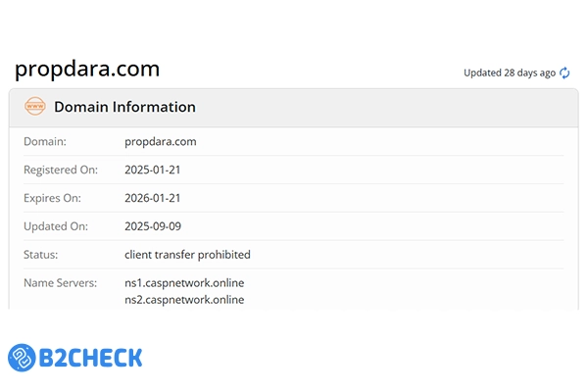Image resolution: width=588 pixels, height=392 pixels.
Task: Click the refresh icon beside the updated time
Action: click(564, 73)
